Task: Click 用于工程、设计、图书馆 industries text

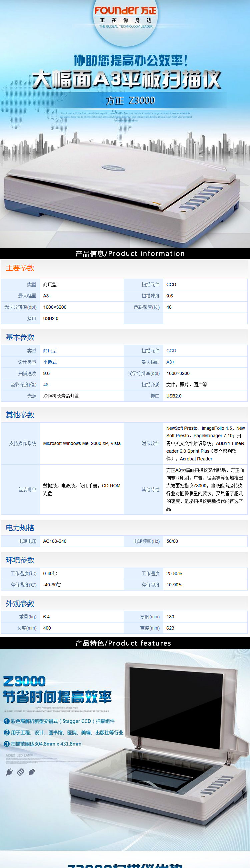Action: click(x=67, y=733)
